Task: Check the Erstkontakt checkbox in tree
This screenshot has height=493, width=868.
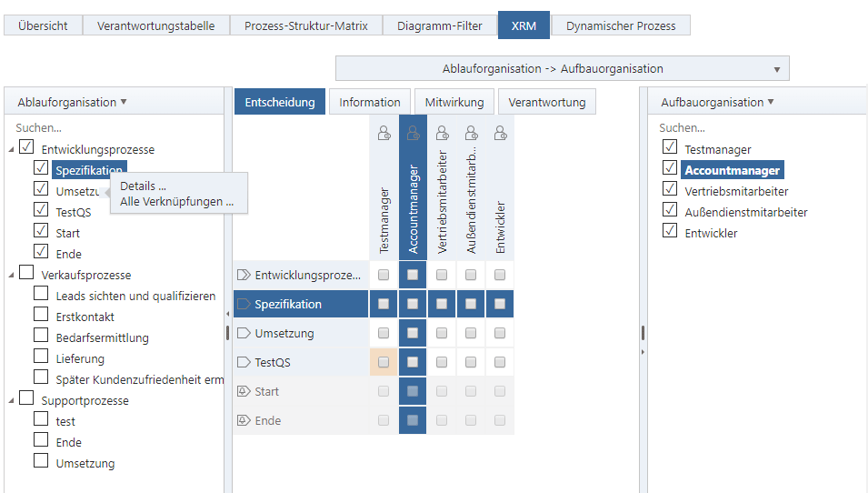Action: point(41,317)
